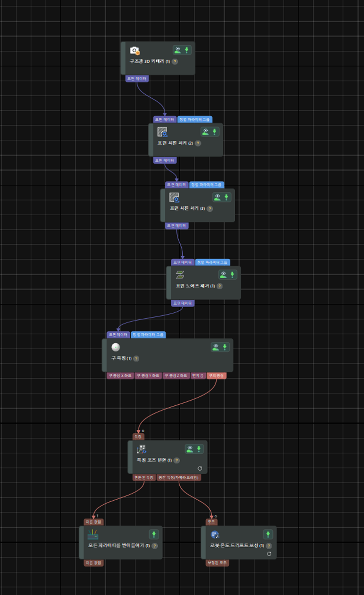
Task: Select the surface data input port of the noise removal step
Action: click(x=183, y=262)
